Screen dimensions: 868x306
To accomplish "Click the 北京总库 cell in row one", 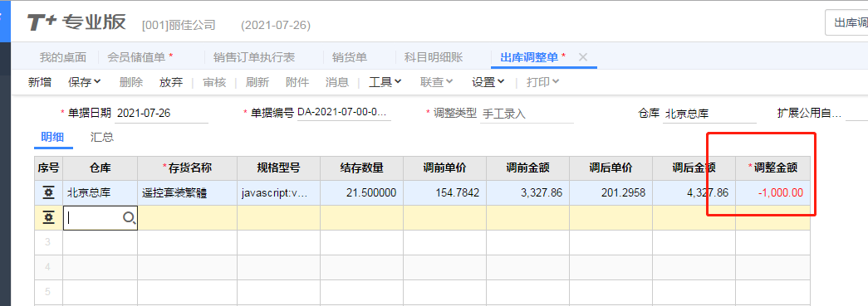I will coord(101,192).
